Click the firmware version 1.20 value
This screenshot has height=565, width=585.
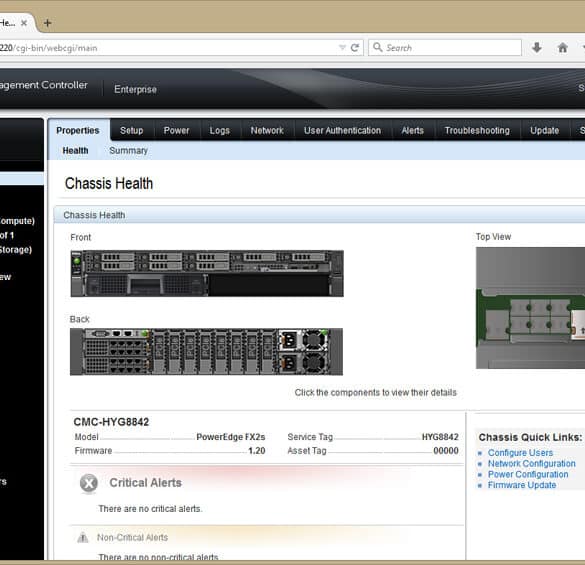[x=257, y=451]
